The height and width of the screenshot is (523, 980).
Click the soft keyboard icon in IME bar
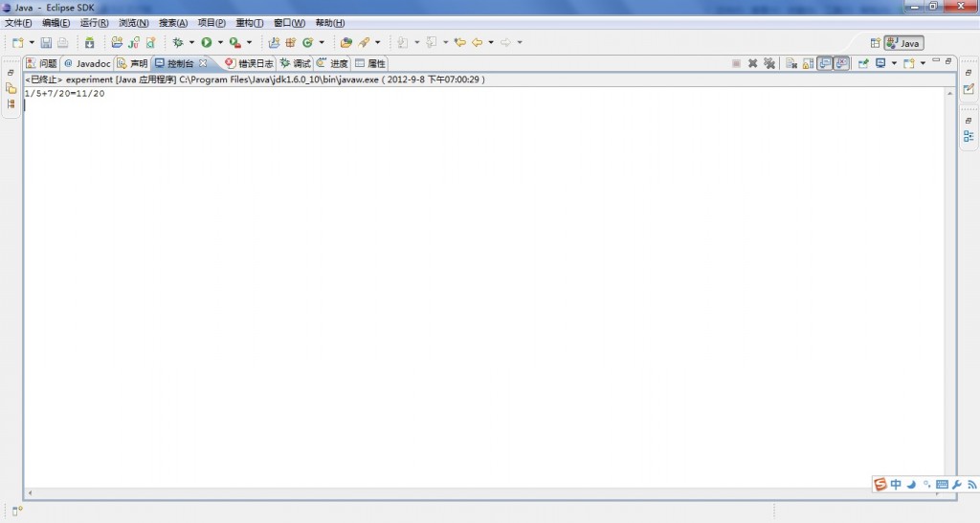coord(942,485)
